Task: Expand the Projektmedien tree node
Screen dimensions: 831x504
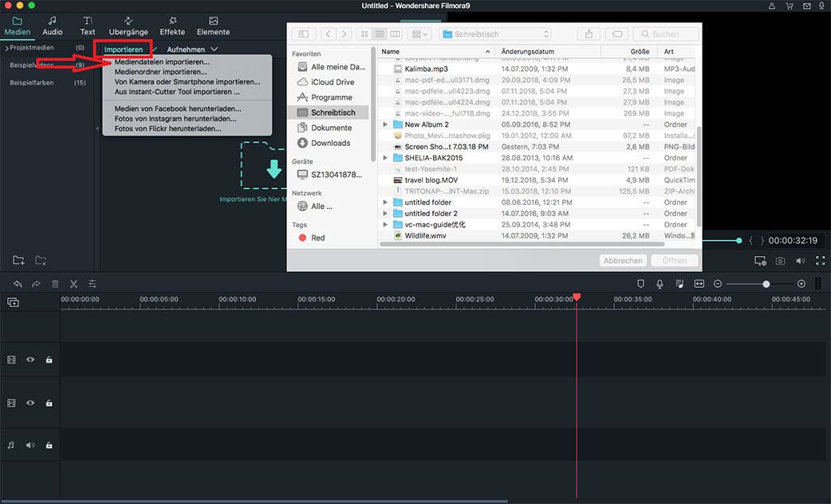Action: coord(7,48)
